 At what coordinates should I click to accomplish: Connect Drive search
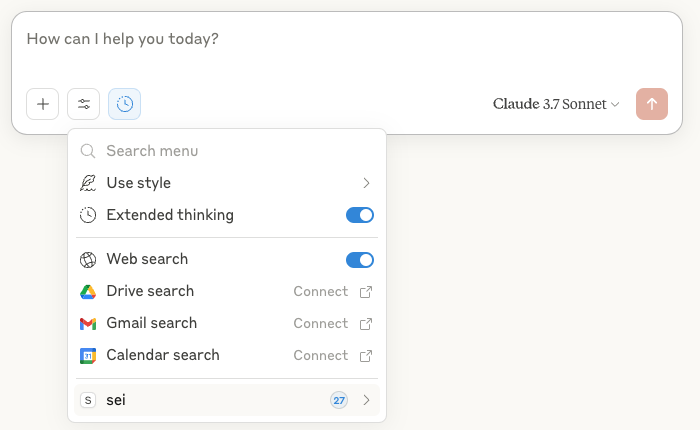click(332, 292)
